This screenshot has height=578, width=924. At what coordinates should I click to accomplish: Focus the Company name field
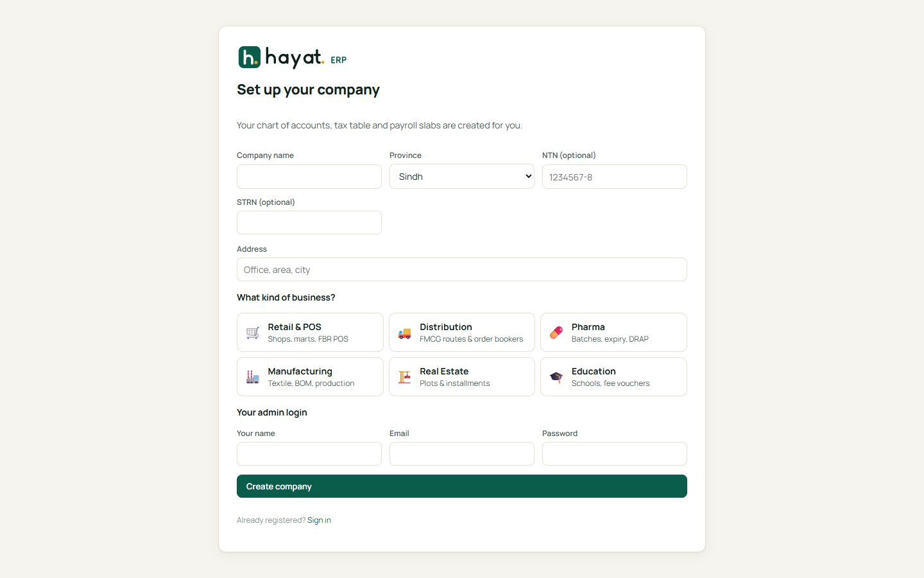click(309, 177)
